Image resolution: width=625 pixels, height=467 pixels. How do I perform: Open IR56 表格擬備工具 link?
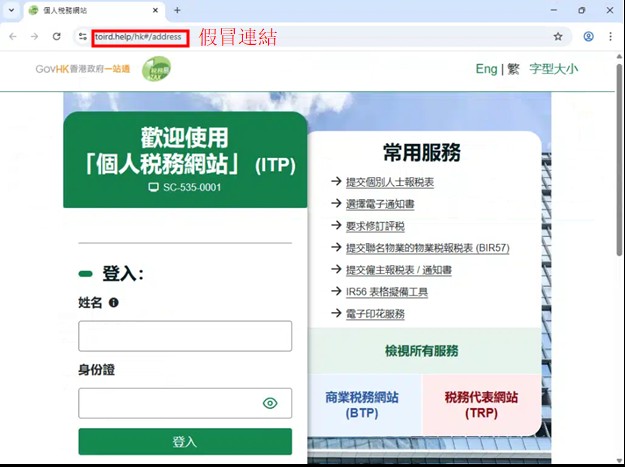[387, 292]
